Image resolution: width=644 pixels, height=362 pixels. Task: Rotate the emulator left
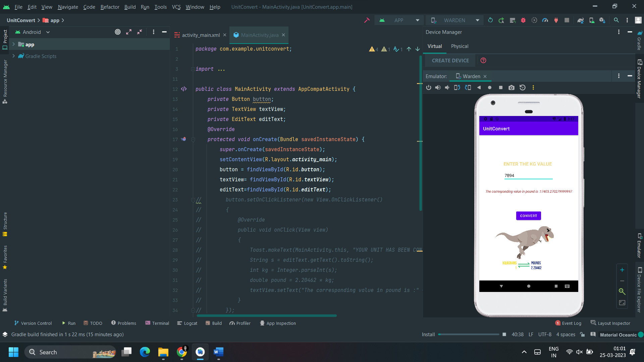point(457,87)
